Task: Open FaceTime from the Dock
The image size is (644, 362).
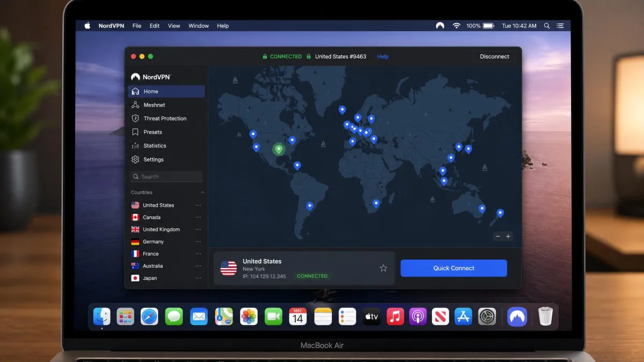Action: click(273, 316)
